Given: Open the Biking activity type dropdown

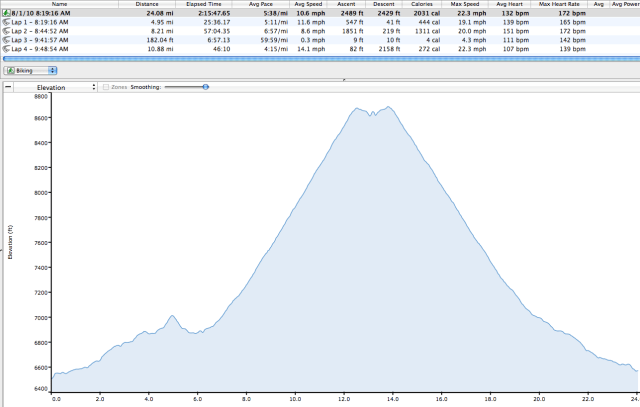Looking at the screenshot, I should point(31,71).
